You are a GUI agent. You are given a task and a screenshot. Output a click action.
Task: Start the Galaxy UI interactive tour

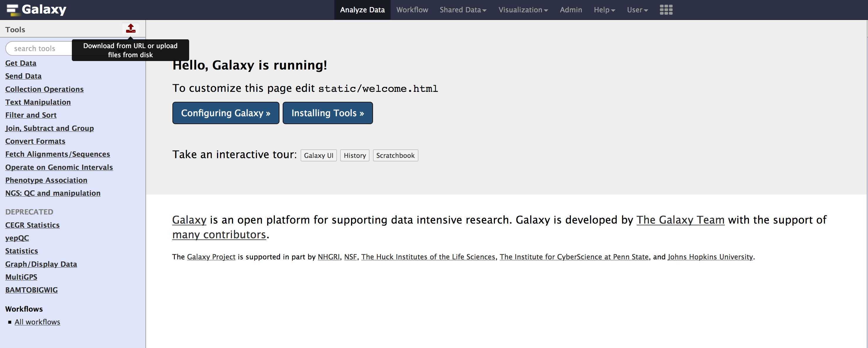tap(318, 156)
